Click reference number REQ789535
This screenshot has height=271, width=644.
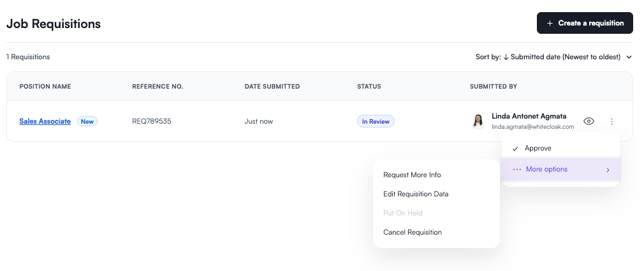[151, 121]
